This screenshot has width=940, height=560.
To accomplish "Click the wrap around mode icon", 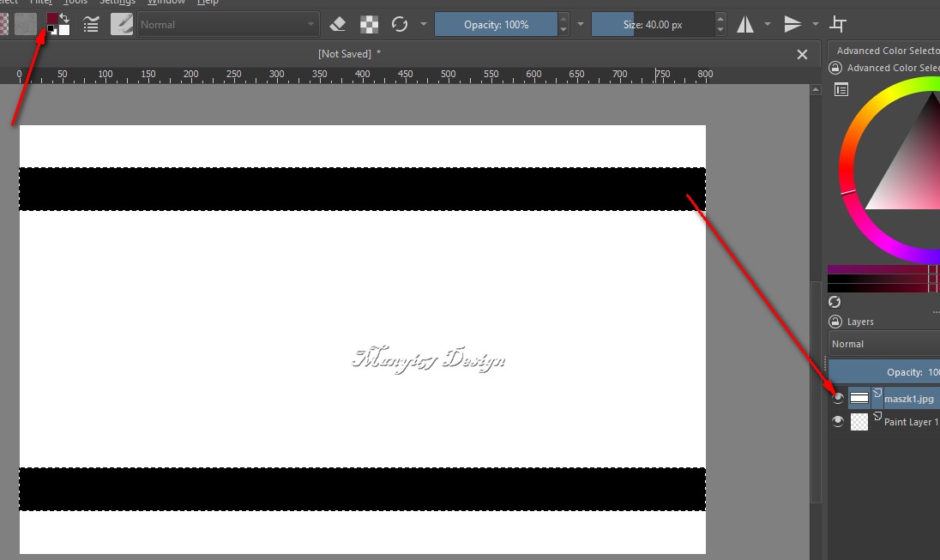I will click(x=837, y=25).
